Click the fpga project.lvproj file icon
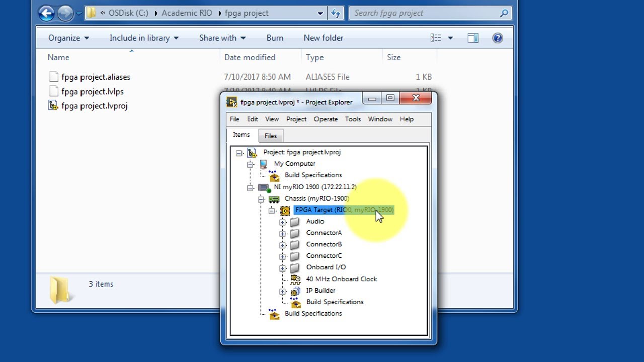644x362 pixels. coord(53,106)
